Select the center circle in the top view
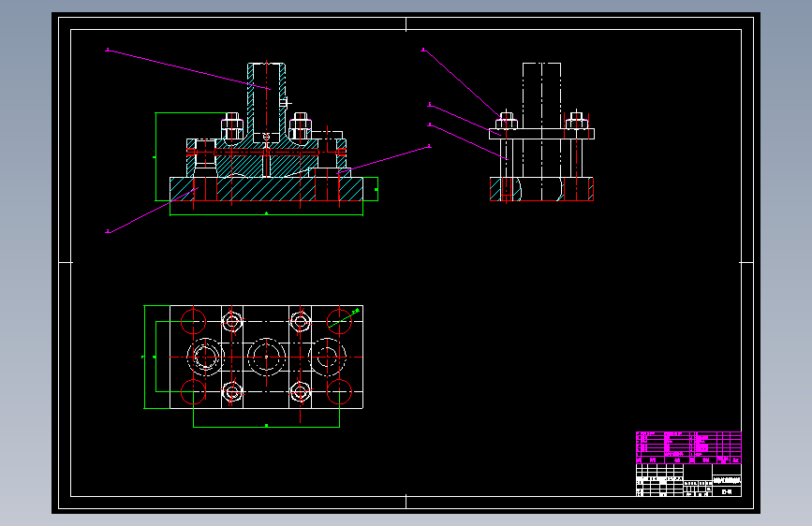 [266, 357]
